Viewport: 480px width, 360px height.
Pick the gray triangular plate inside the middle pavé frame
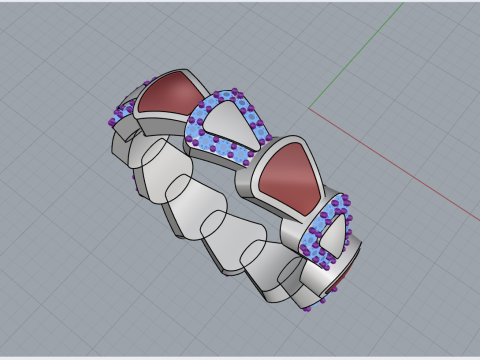coord(232,125)
